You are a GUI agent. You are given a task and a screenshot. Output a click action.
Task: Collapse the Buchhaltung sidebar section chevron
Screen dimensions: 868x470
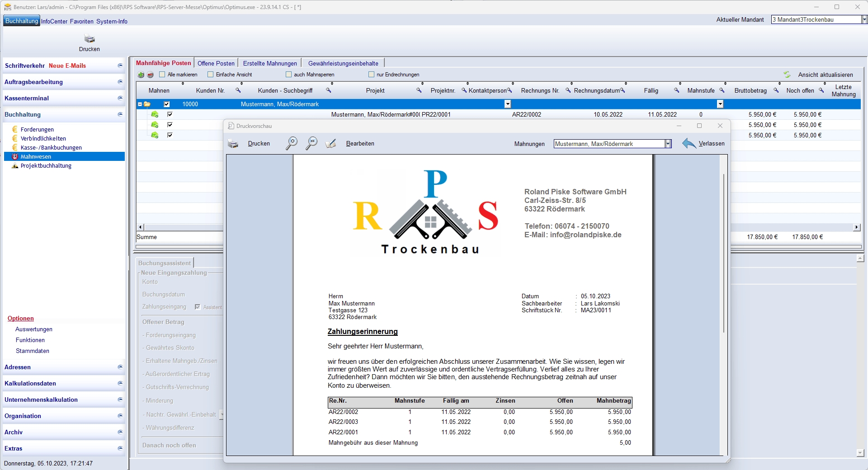point(120,114)
